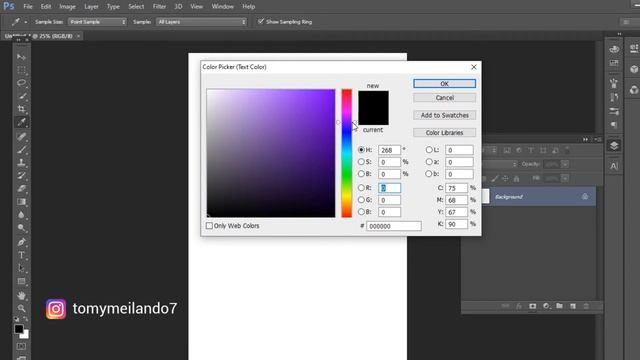Click the foreground color swatch in toolbar

[x=18, y=329]
